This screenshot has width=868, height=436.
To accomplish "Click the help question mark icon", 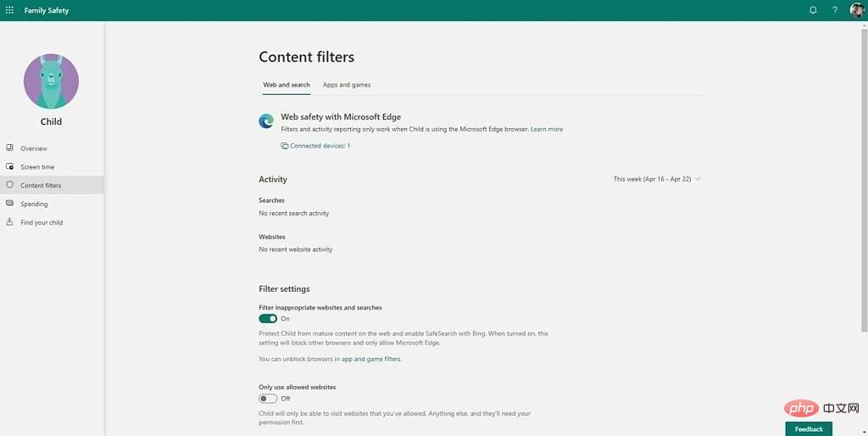I will click(x=835, y=10).
